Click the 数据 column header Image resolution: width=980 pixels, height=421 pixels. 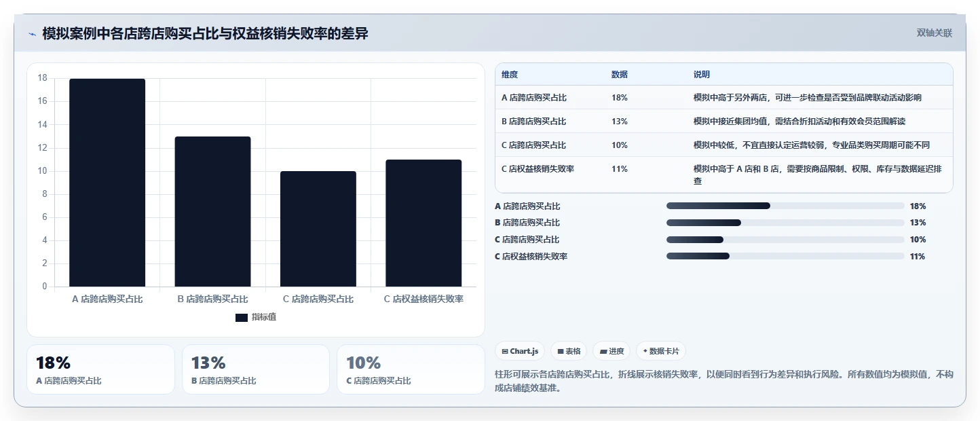coord(620,75)
